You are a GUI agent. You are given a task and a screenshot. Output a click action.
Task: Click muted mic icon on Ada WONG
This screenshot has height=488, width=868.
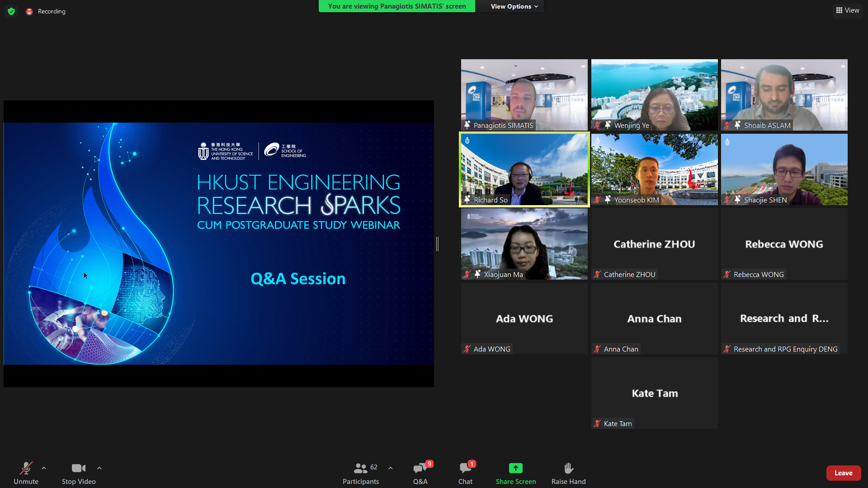coord(467,349)
